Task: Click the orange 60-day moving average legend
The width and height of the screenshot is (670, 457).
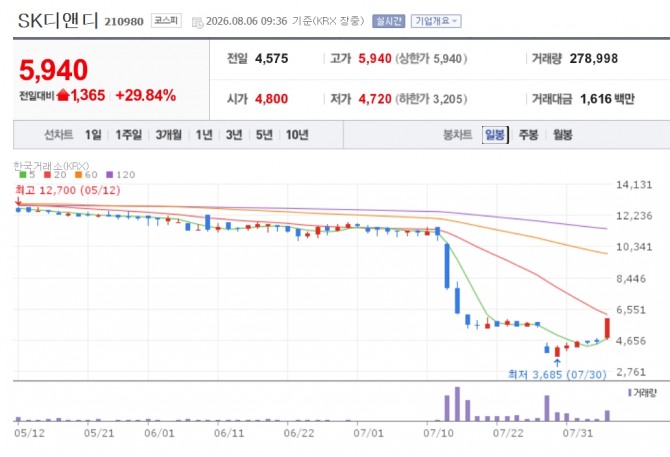Action: 86,175
